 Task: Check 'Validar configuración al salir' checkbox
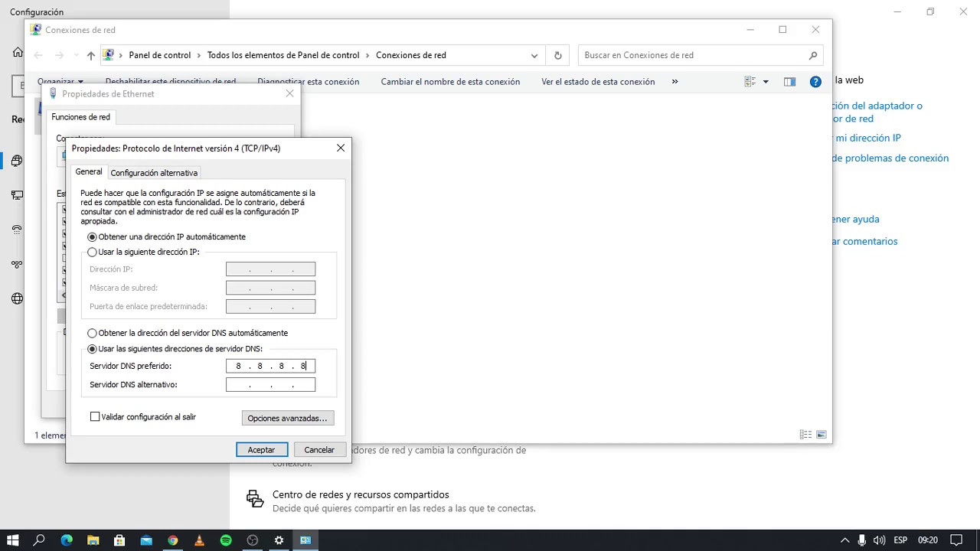95,417
